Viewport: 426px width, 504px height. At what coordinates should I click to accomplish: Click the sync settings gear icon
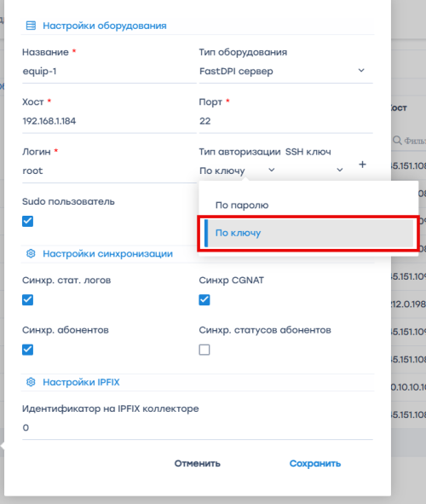coord(31,253)
